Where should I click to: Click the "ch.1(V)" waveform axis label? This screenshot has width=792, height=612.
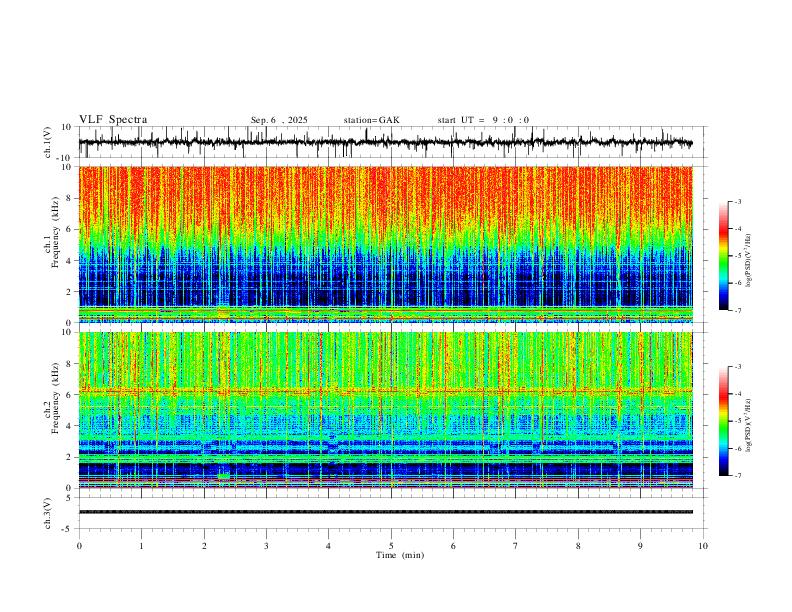(48, 142)
